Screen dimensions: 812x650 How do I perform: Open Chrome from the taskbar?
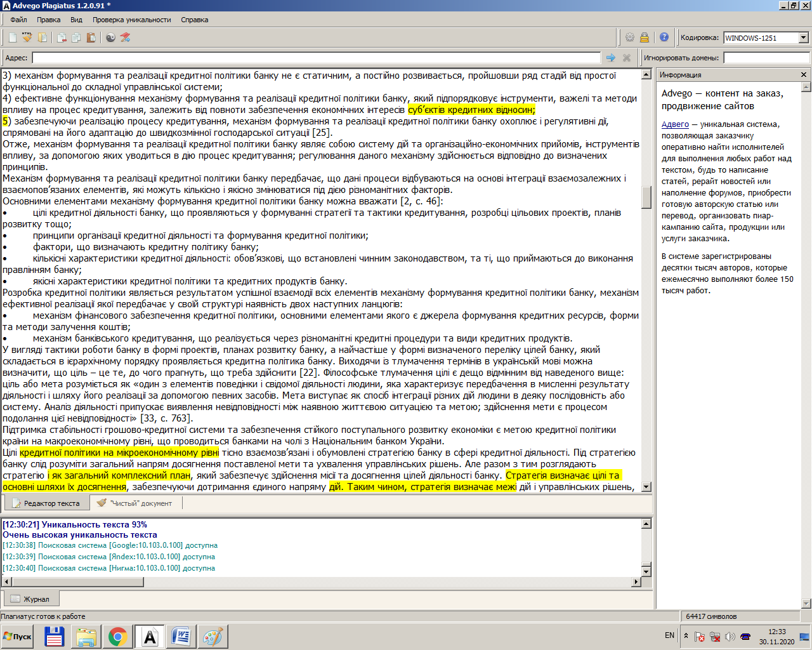(117, 637)
